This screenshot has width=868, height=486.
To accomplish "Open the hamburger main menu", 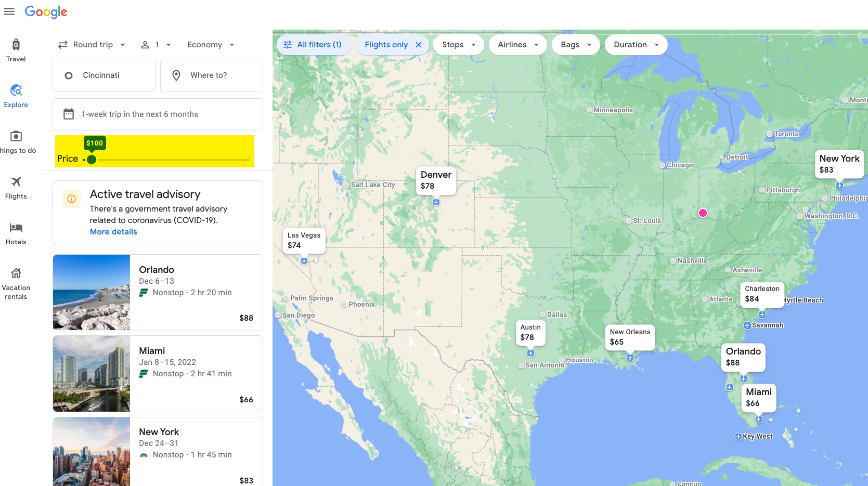I will click(x=9, y=11).
